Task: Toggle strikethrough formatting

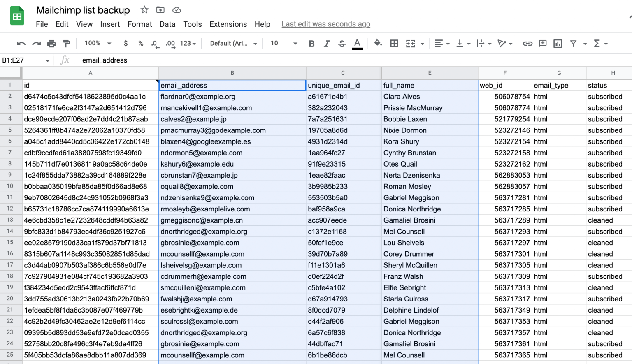Action: coord(342,43)
